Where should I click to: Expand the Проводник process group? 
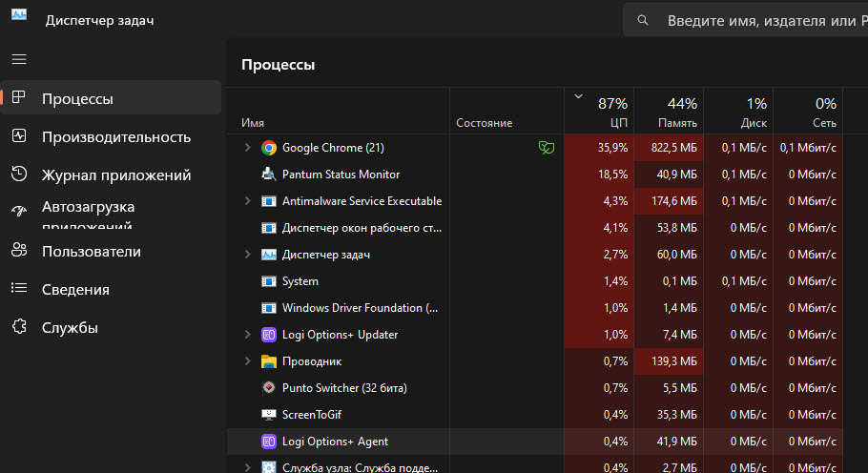[247, 361]
